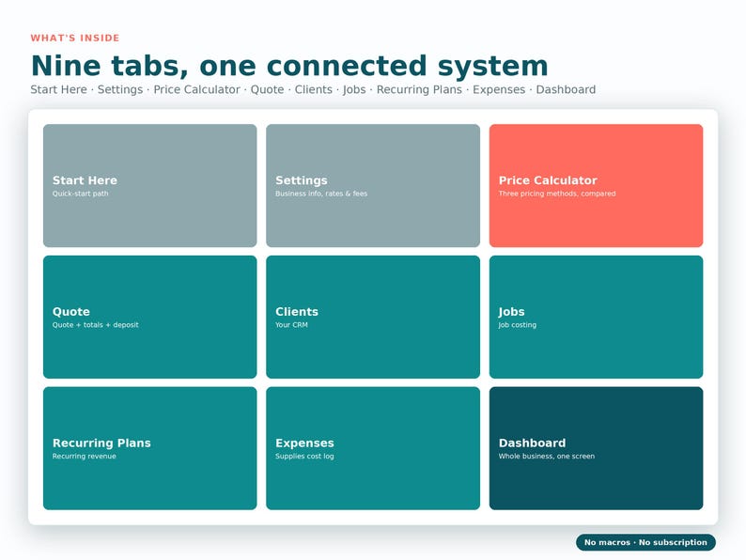Click 'Your CRM' text
This screenshot has width=746, height=560.
pyautogui.click(x=291, y=325)
